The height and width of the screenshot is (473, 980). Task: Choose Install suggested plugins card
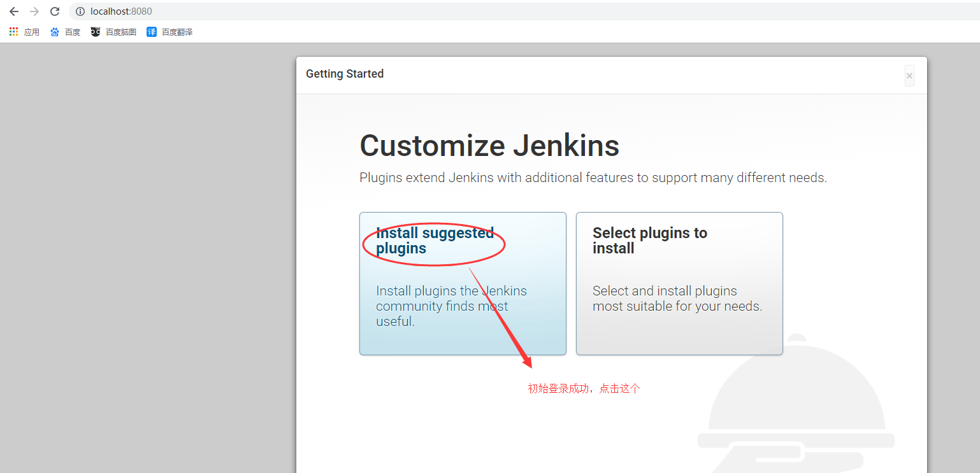pyautogui.click(x=463, y=283)
